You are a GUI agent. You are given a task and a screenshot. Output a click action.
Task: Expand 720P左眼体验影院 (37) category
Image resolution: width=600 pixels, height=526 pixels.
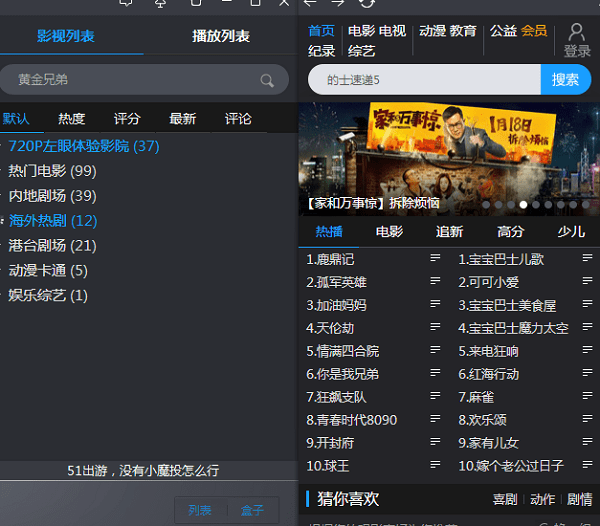[84, 146]
